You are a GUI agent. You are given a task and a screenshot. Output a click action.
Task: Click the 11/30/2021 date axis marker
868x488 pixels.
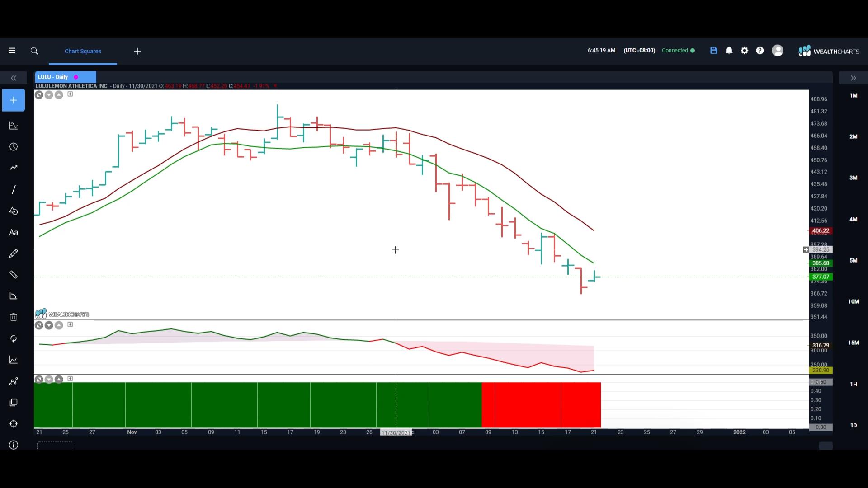(x=396, y=433)
